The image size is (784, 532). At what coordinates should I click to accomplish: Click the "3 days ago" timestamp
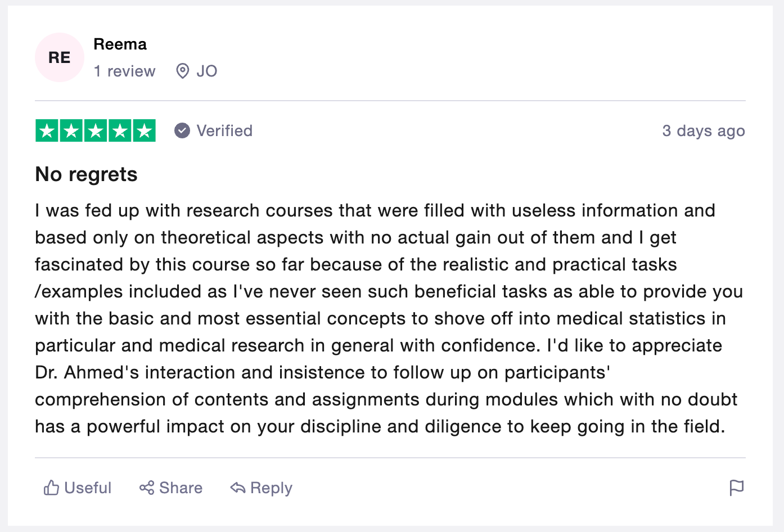click(x=703, y=130)
